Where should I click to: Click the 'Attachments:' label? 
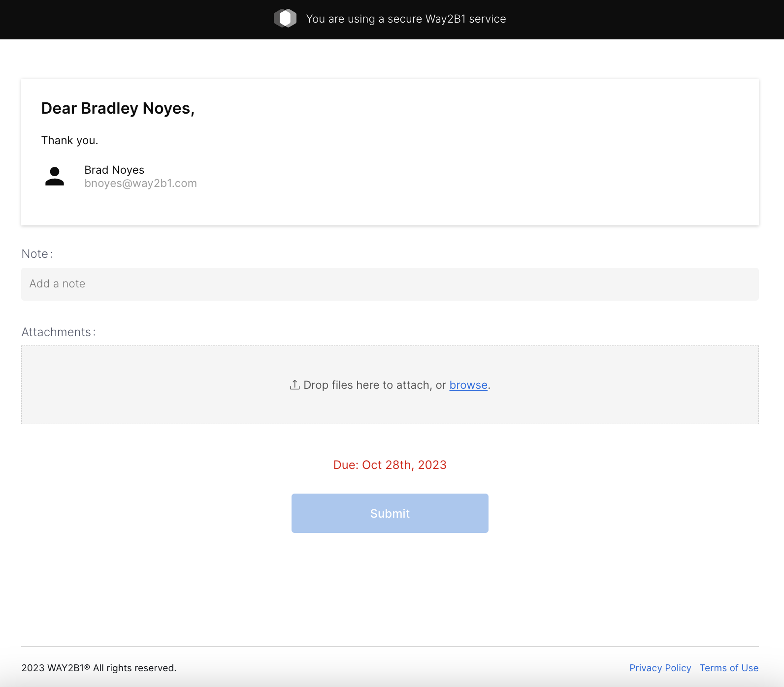(59, 332)
